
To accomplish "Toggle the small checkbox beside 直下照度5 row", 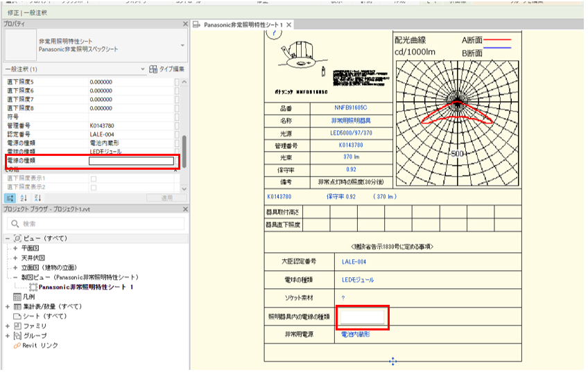I will pos(177,82).
